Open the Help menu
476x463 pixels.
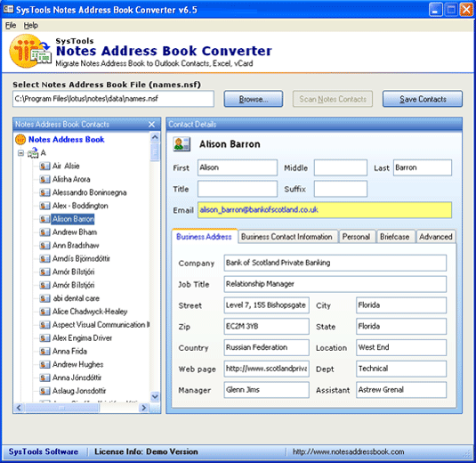pyautogui.click(x=30, y=25)
